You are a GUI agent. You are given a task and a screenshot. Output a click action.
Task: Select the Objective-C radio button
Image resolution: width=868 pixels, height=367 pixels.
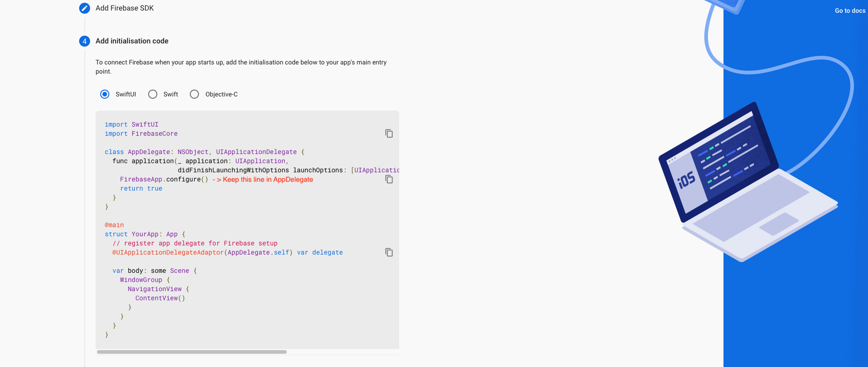point(194,94)
